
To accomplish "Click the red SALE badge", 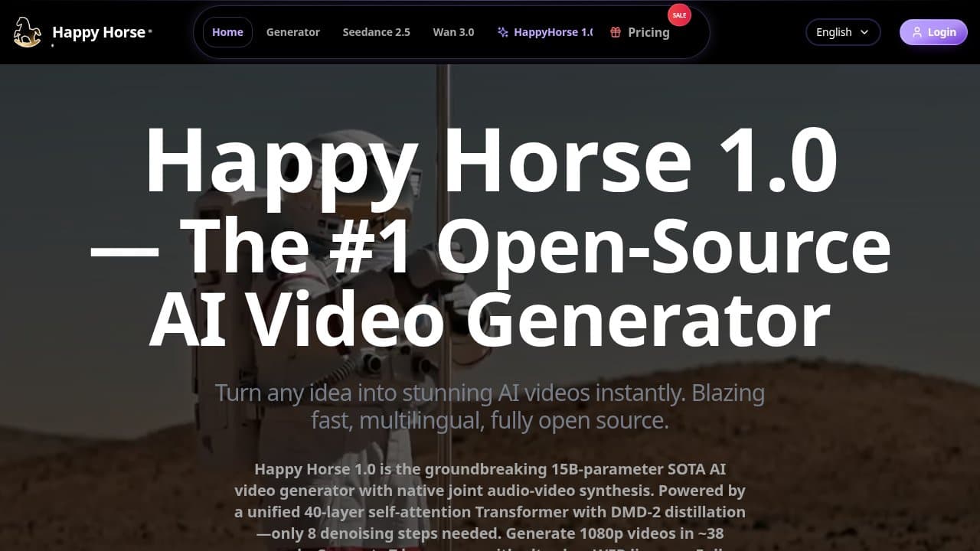I will (679, 15).
